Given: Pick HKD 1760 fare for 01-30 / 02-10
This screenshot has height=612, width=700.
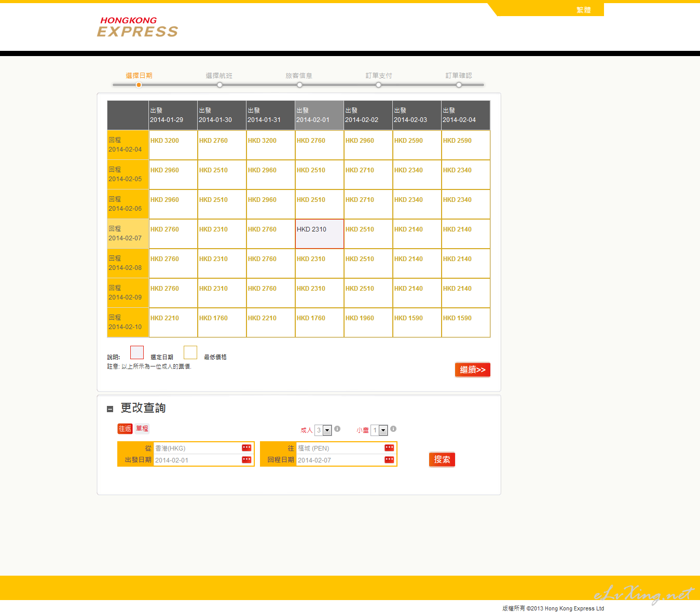Looking at the screenshot, I should (x=222, y=322).
